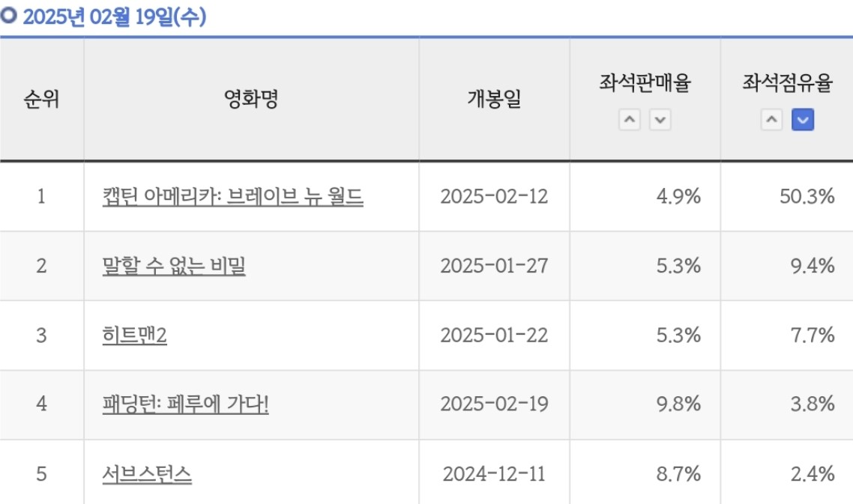Select the 50.3% seat share cell
This screenshot has width=853, height=504.
[807, 197]
